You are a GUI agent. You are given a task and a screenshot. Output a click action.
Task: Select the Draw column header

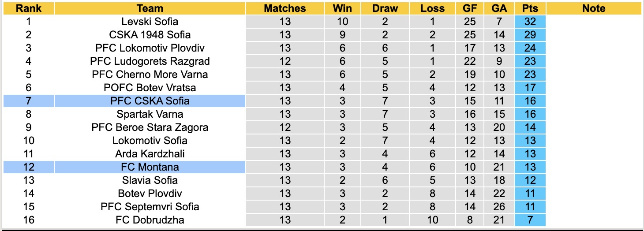[385, 8]
